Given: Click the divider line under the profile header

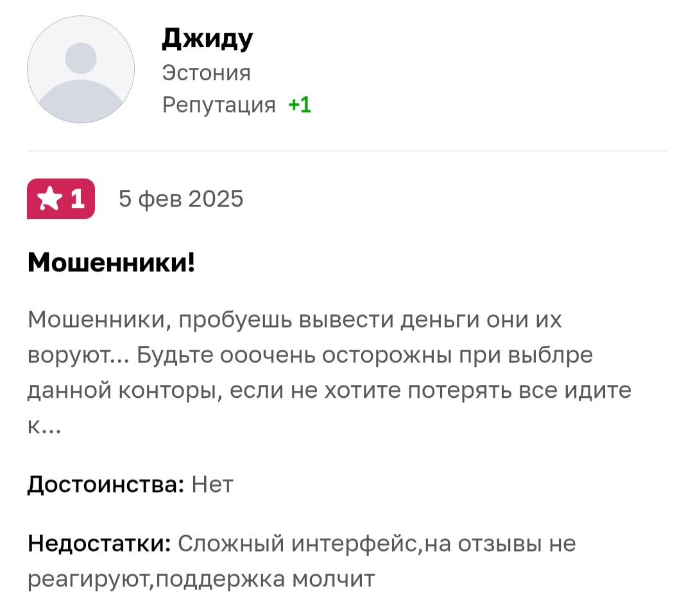Looking at the screenshot, I should tap(347, 151).
